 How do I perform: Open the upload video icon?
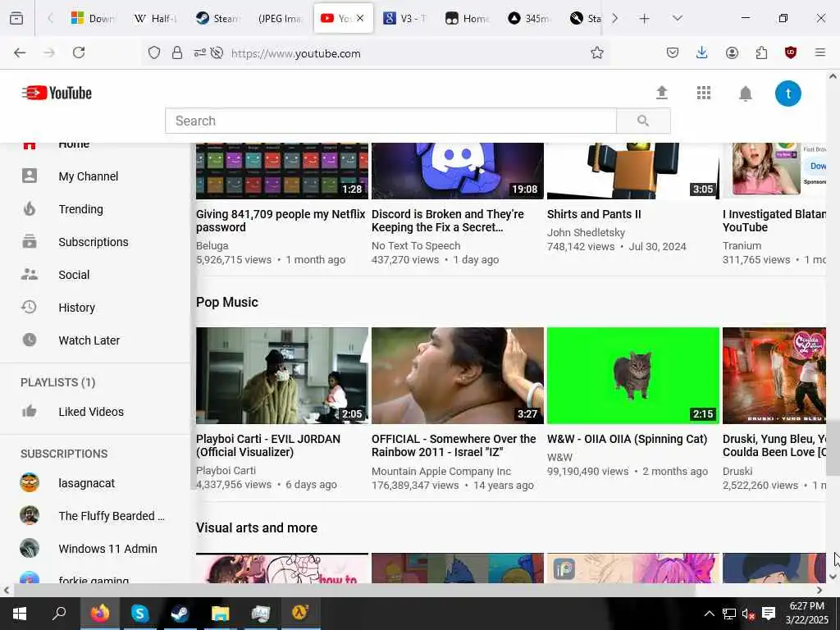point(662,93)
